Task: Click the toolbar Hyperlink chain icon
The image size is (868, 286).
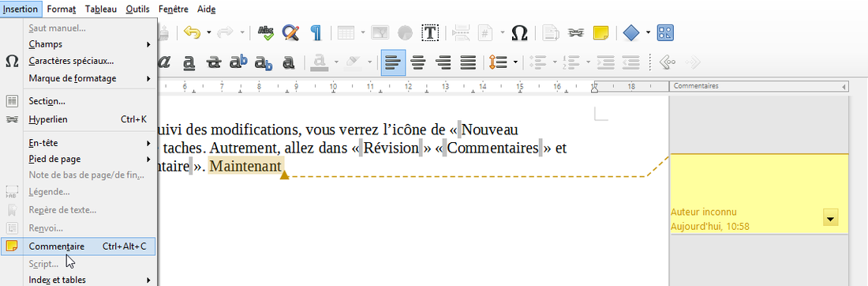Action: tap(576, 32)
